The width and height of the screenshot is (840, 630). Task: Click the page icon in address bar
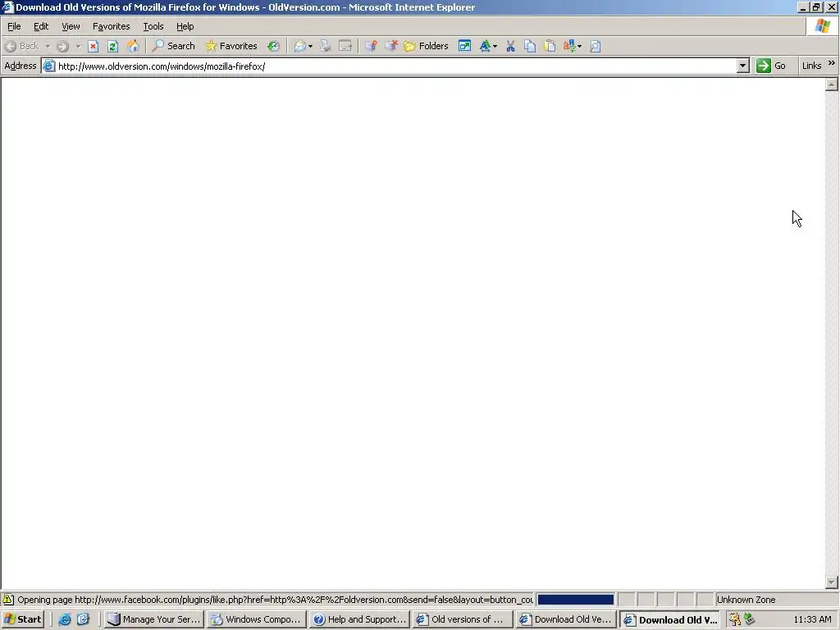pyautogui.click(x=48, y=66)
